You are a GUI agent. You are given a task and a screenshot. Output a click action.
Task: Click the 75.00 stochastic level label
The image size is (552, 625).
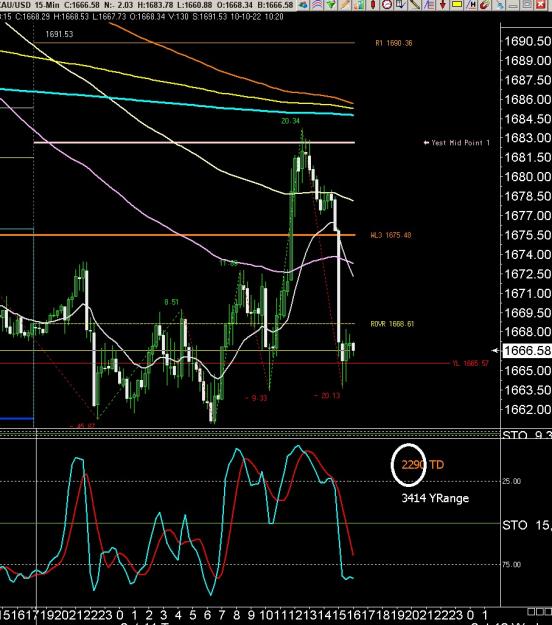pos(511,564)
